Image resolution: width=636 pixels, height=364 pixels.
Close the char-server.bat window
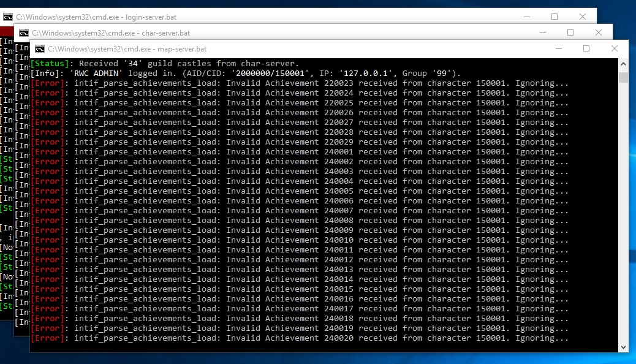pyautogui.click(x=598, y=33)
